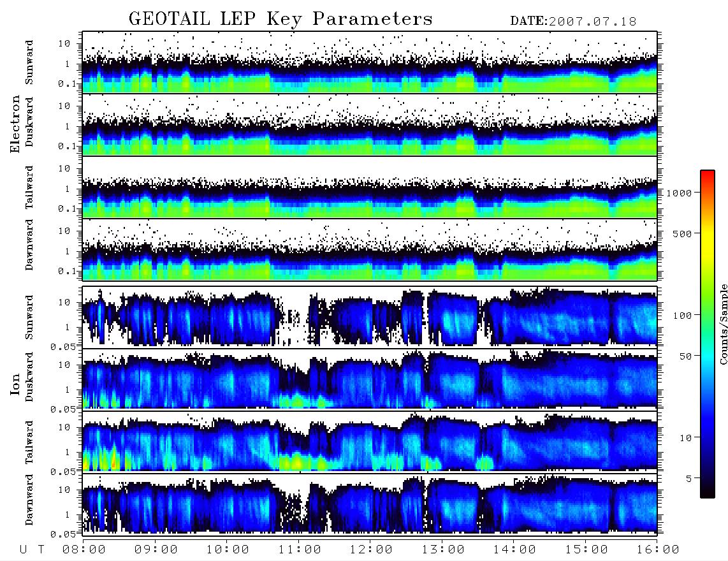
Task: Click the Ion Duskward spectrogram panel
Action: 370,379
